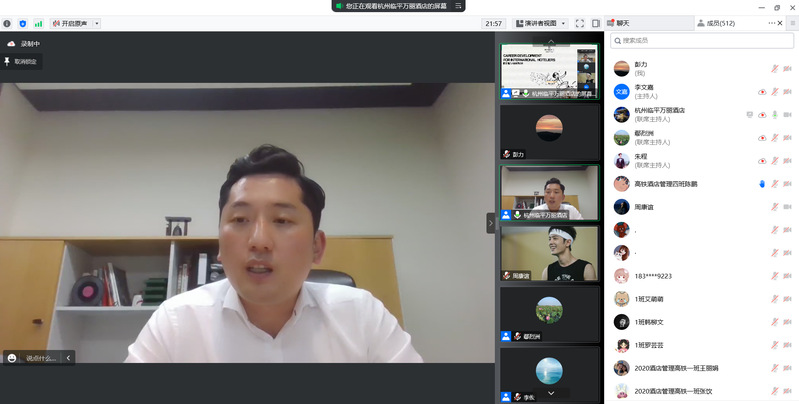Screen dimensions: 799x404
Task: Select the 周康谊 video thumbnail
Action: [x=549, y=253]
